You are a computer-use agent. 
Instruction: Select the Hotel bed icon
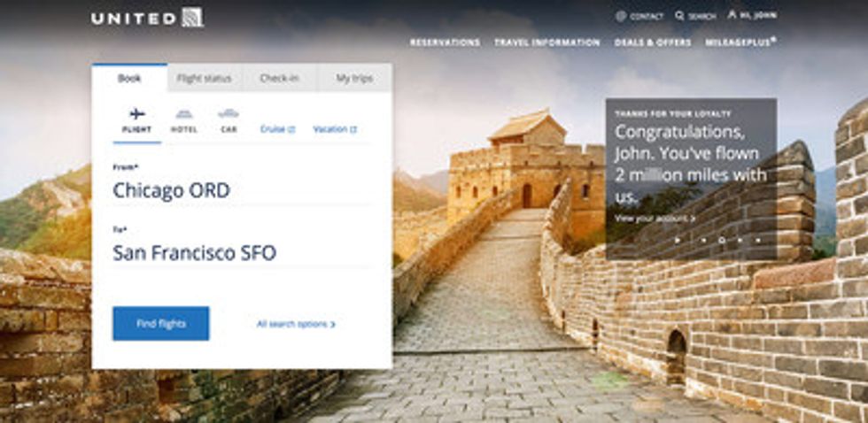[184, 114]
